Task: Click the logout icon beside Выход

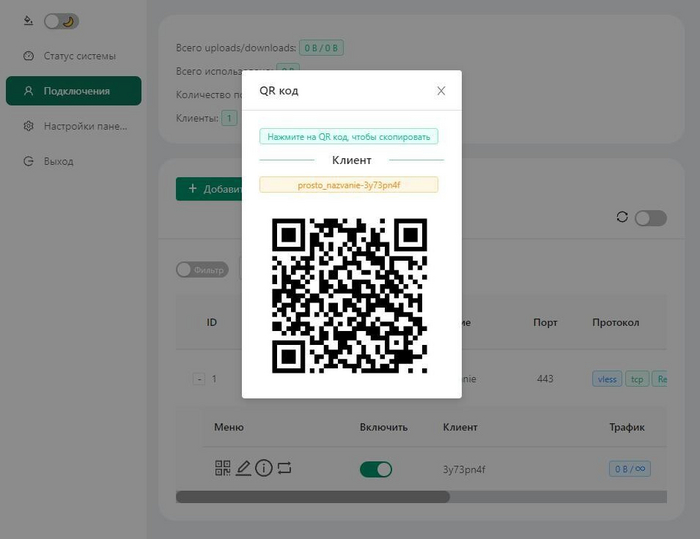Action: [29, 161]
